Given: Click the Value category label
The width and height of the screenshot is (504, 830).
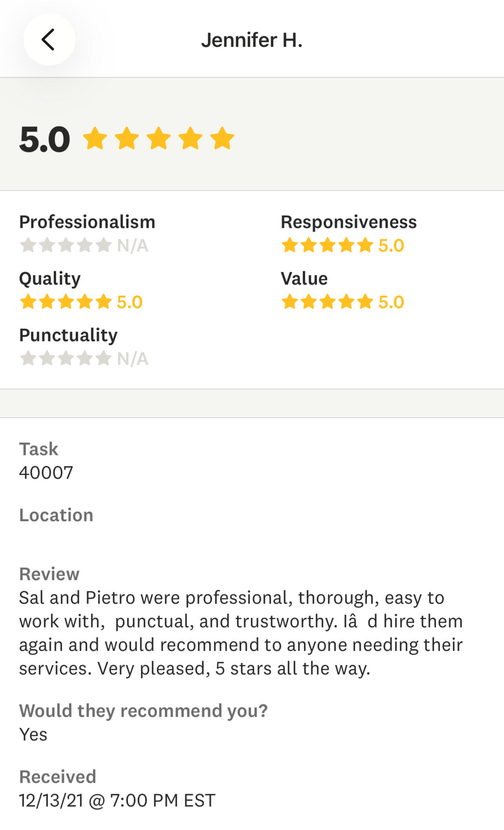Looking at the screenshot, I should pos(304,279).
